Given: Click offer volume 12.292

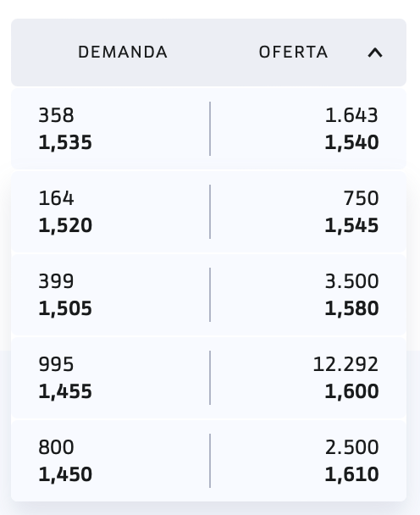Looking at the screenshot, I should [x=345, y=364].
